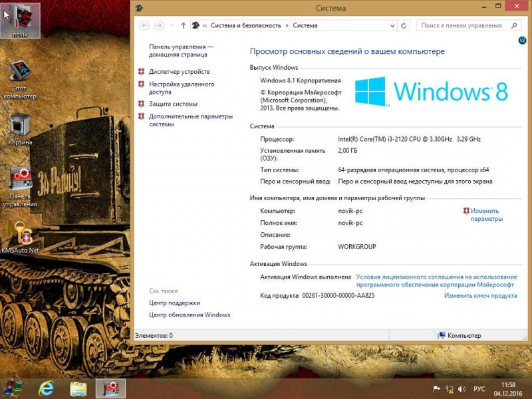
Task: Click Элементов: 0 status bar text
Action: [x=154, y=336]
